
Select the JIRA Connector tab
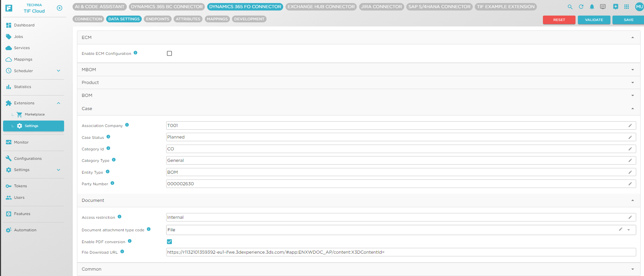[381, 7]
